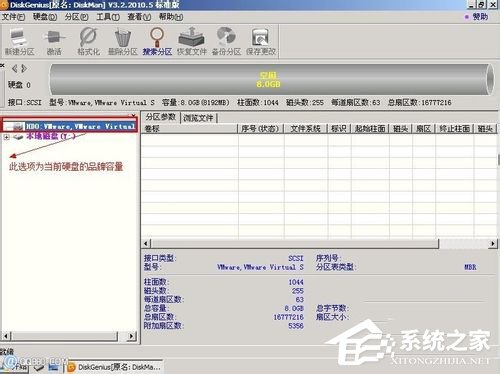Click the 终止柱面 column header

click(454, 129)
